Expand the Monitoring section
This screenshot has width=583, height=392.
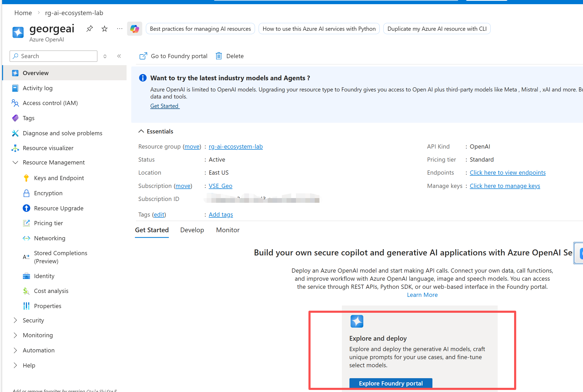click(x=15, y=335)
